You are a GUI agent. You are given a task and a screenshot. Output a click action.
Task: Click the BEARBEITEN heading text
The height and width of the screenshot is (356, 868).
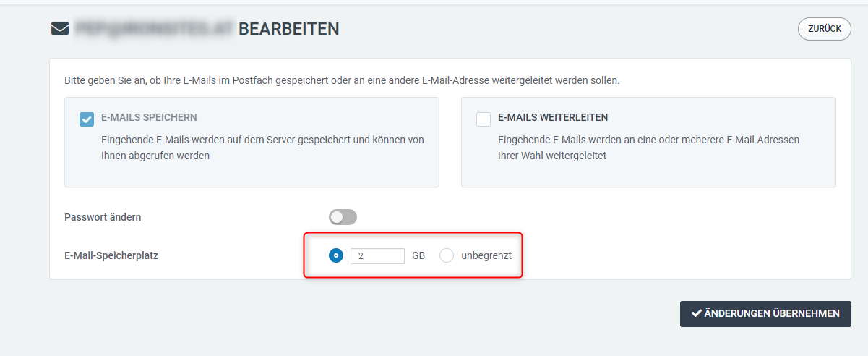289,29
